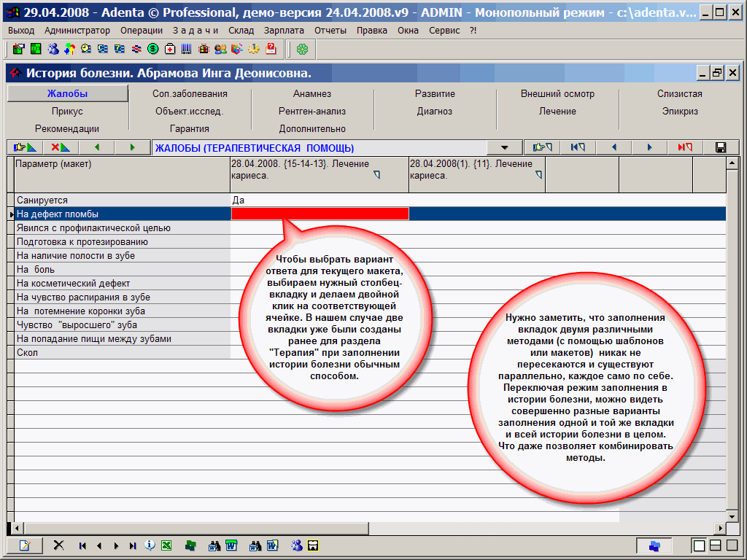Click the floppy disk save icon
The width and height of the screenshot is (747, 560).
pyautogui.click(x=721, y=147)
